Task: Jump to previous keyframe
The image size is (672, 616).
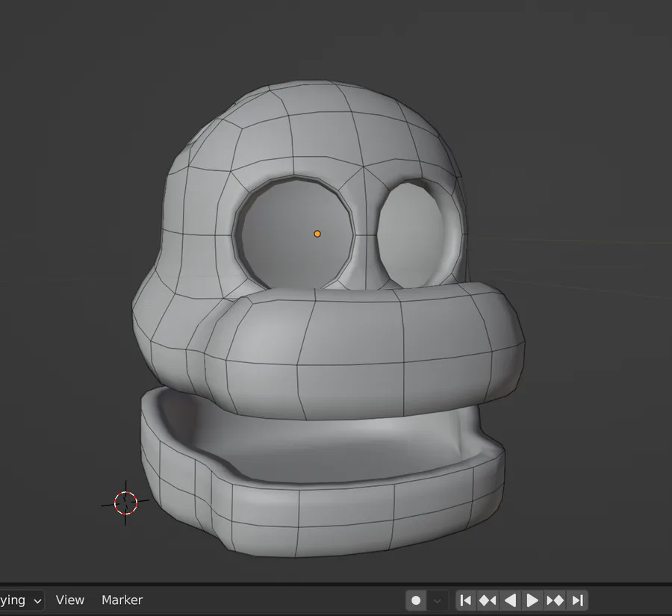Action: (x=488, y=600)
